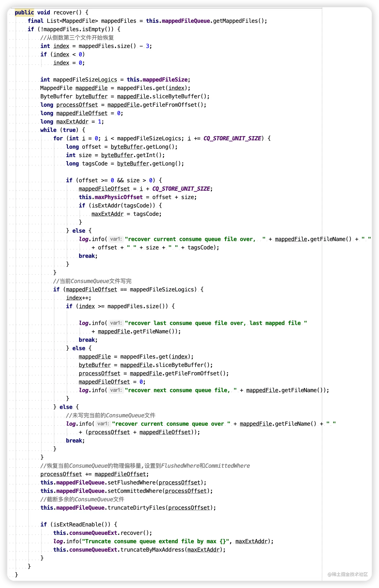
Task: Click the 'while (true) {' statement
Action: (63, 130)
